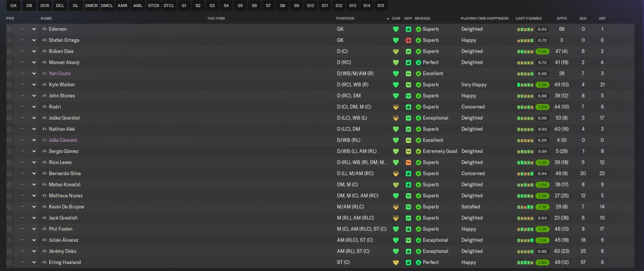Image resolution: width=644 pixels, height=271 pixels.
Task: Sort the table by the AST column
Action: [x=602, y=19]
